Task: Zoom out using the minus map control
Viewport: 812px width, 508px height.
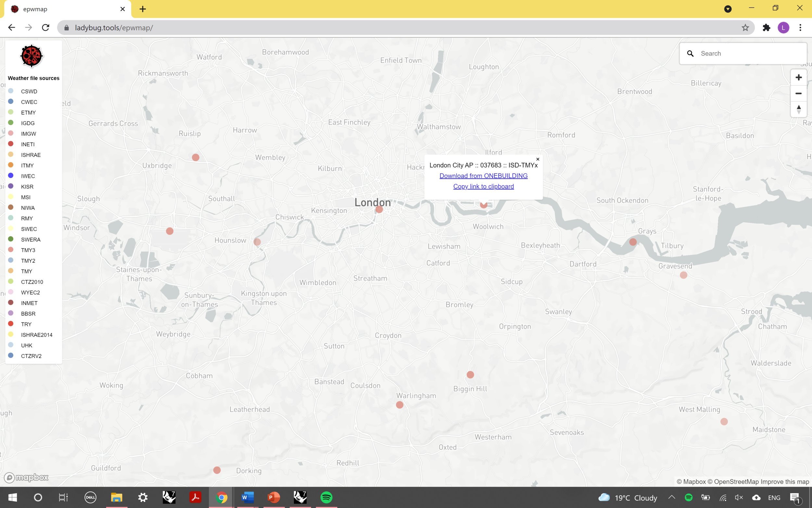Action: pyautogui.click(x=799, y=93)
